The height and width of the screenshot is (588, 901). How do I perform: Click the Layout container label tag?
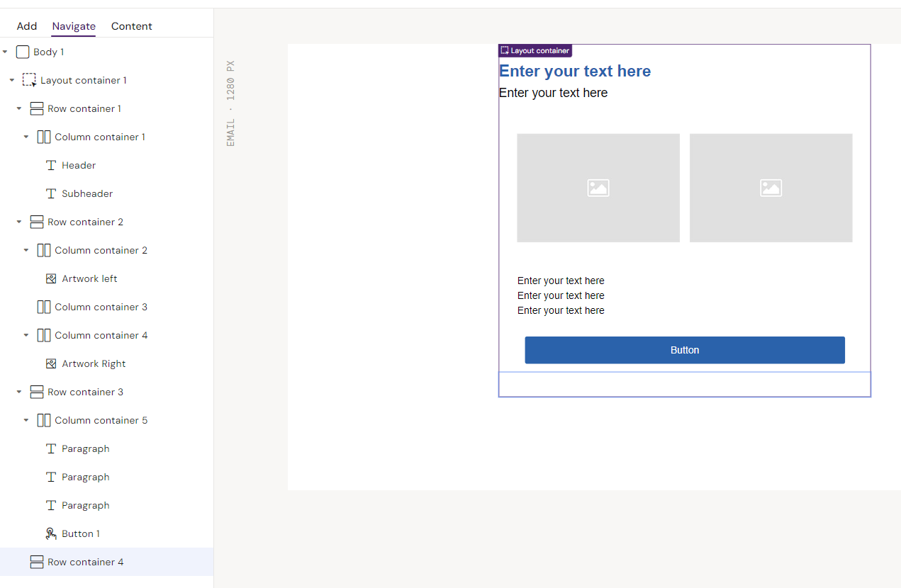[x=535, y=51]
